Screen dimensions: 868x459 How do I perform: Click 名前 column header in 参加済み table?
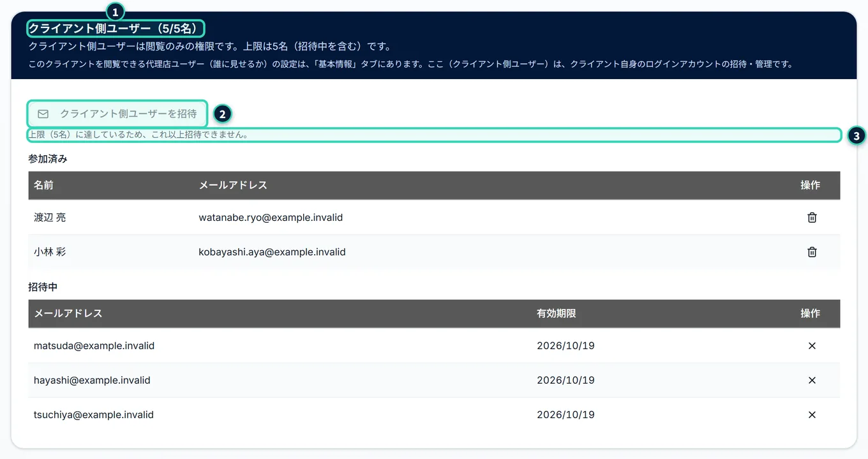point(43,185)
